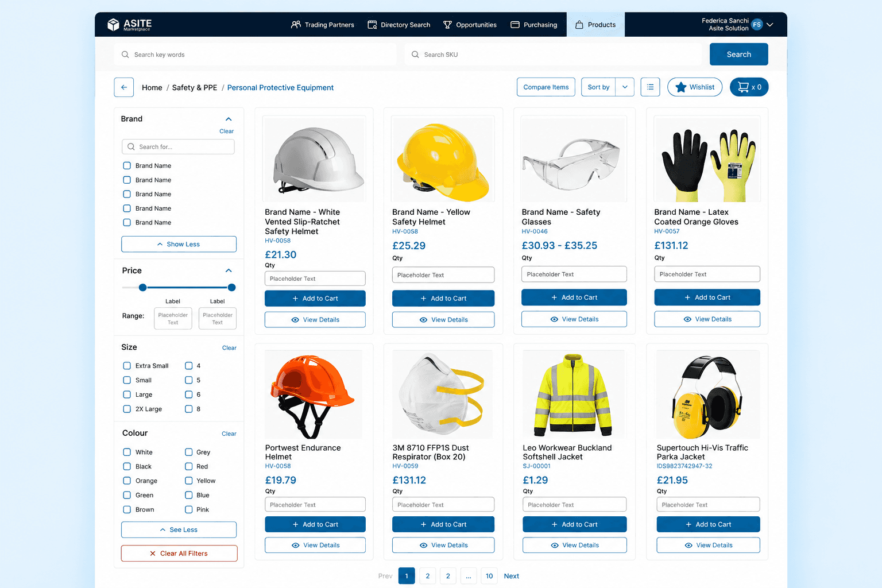Screen dimensions: 882x588
Task: Click Clear All Filters button
Action: click(x=179, y=554)
